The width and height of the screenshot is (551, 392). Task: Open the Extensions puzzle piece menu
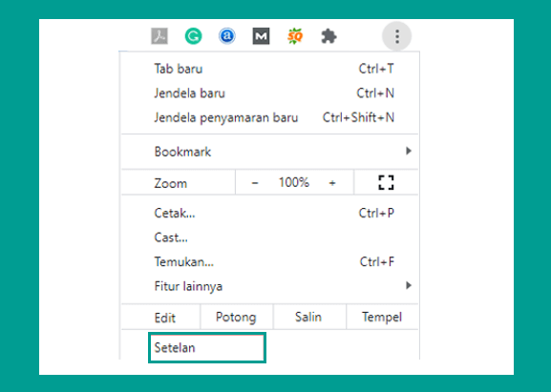(x=328, y=36)
